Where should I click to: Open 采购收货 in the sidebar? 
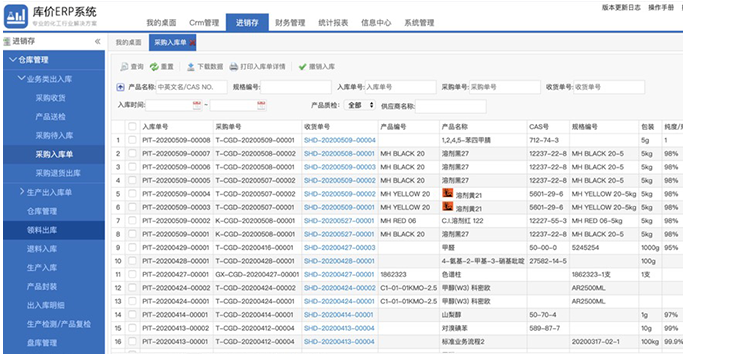point(51,98)
